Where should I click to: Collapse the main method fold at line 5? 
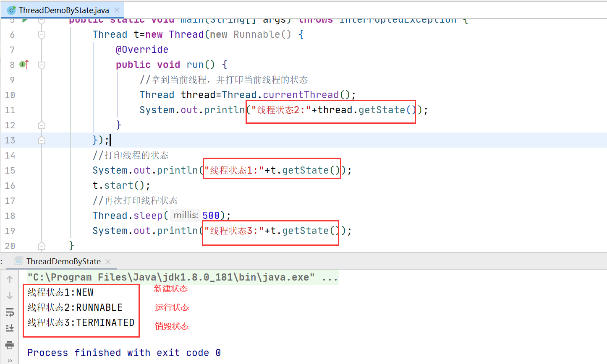coord(42,20)
